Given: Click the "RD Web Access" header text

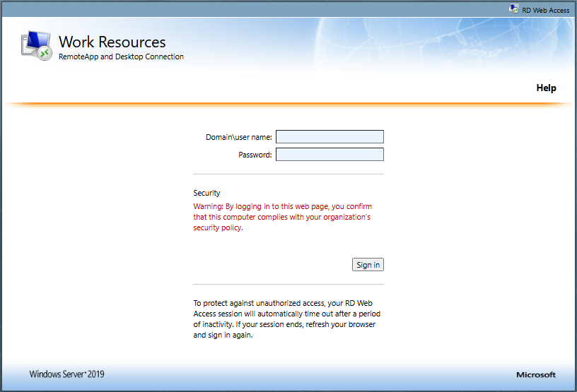Looking at the screenshot, I should 545,10.
